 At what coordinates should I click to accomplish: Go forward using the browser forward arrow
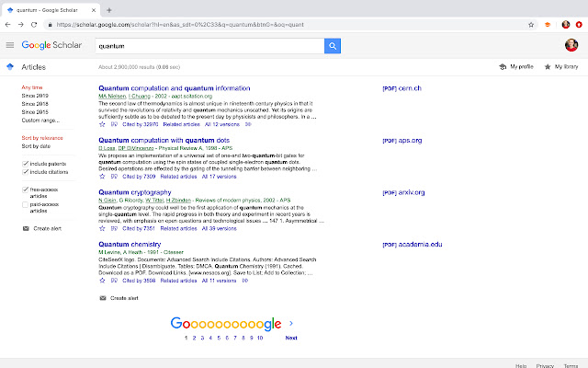[x=20, y=25]
